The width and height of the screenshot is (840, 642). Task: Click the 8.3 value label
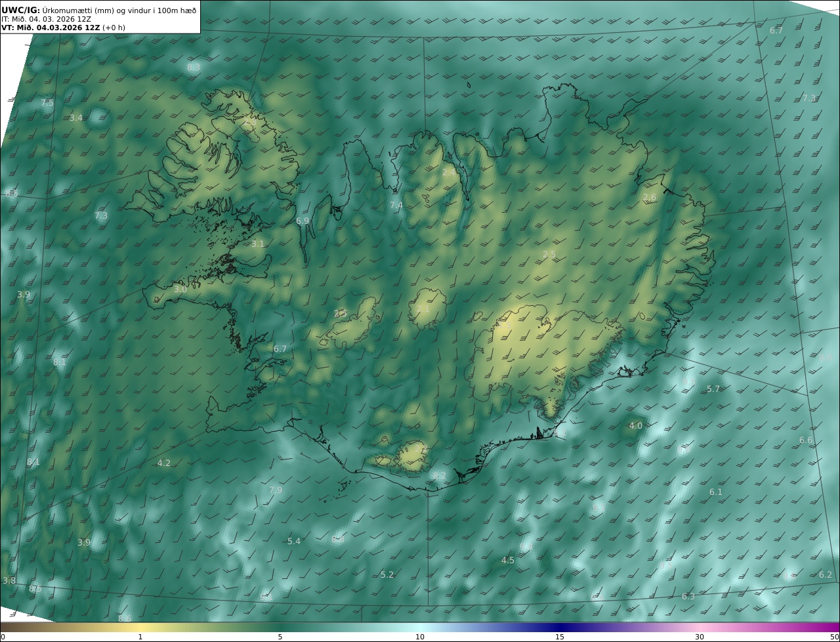194,67
